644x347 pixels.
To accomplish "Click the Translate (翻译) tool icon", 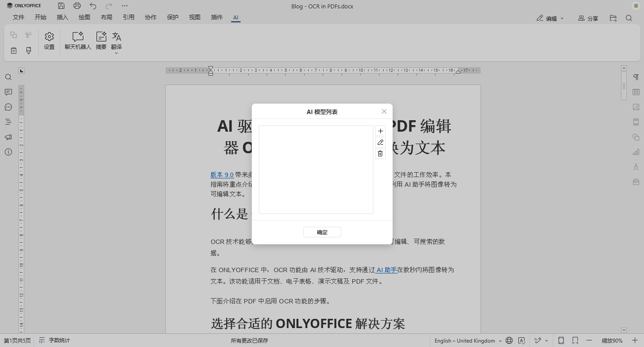I will point(116,37).
